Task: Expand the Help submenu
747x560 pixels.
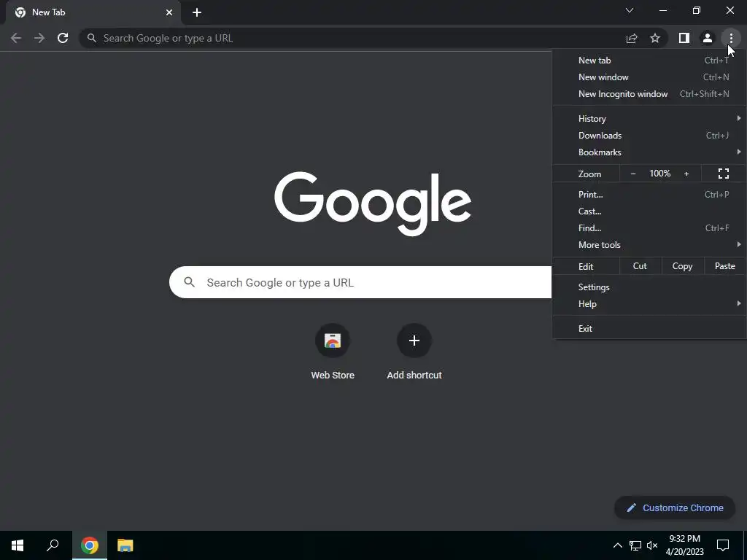Action: [x=649, y=304]
